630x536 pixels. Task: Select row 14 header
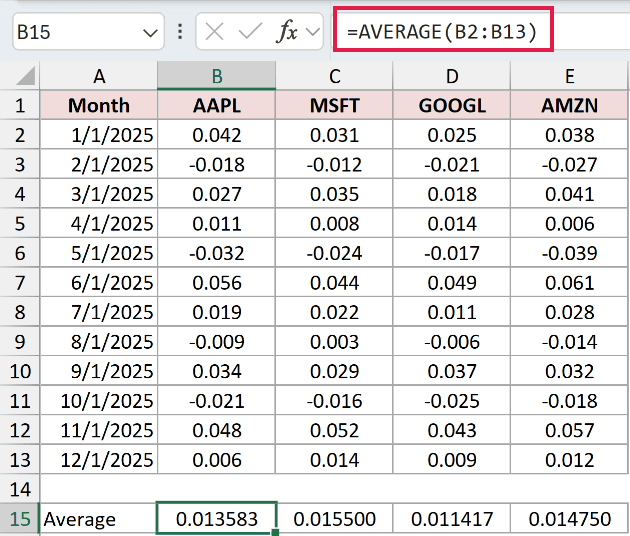pos(20,489)
